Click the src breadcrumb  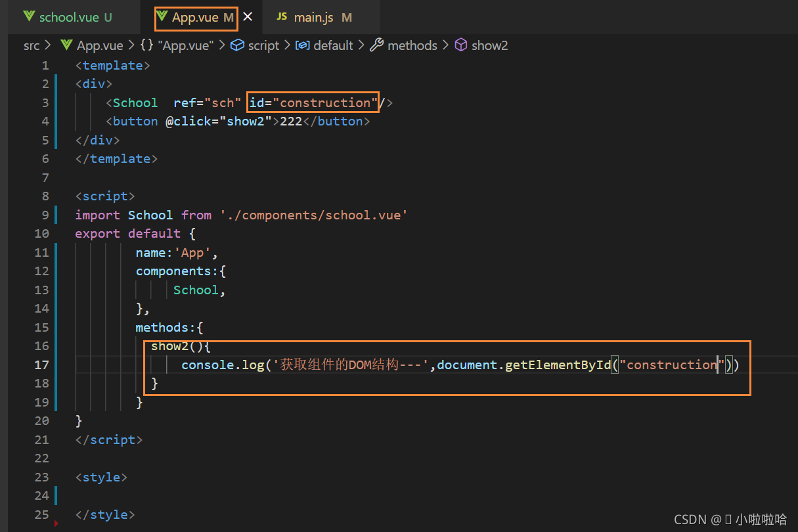(32, 45)
